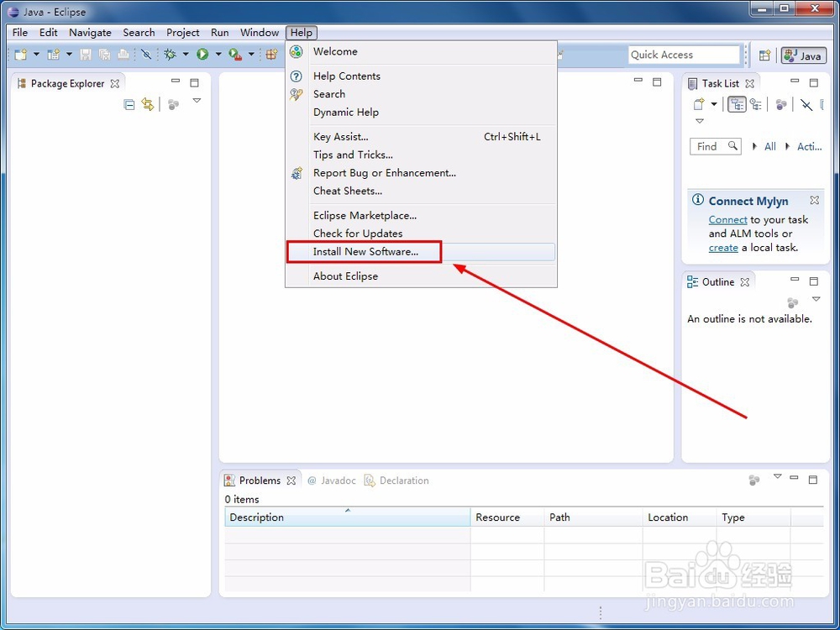The image size is (840, 630).
Task: Select Welcome in the Help menu
Action: (x=421, y=51)
